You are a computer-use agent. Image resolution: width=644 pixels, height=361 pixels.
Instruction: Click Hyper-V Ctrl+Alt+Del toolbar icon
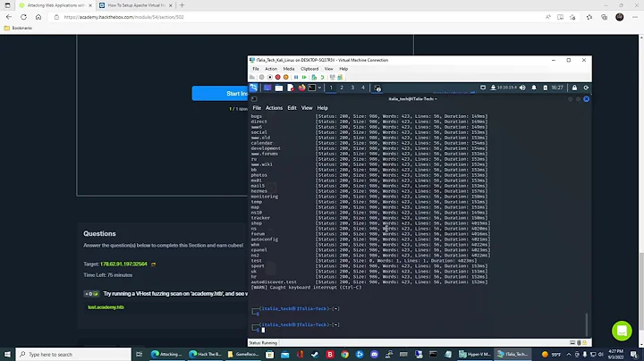click(252, 77)
